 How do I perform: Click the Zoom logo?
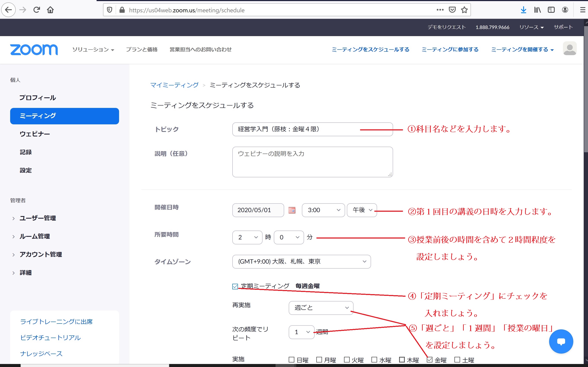pos(34,50)
